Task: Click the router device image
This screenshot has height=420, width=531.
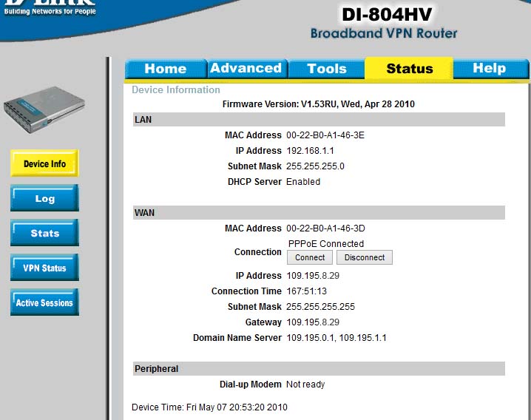Action: point(44,109)
